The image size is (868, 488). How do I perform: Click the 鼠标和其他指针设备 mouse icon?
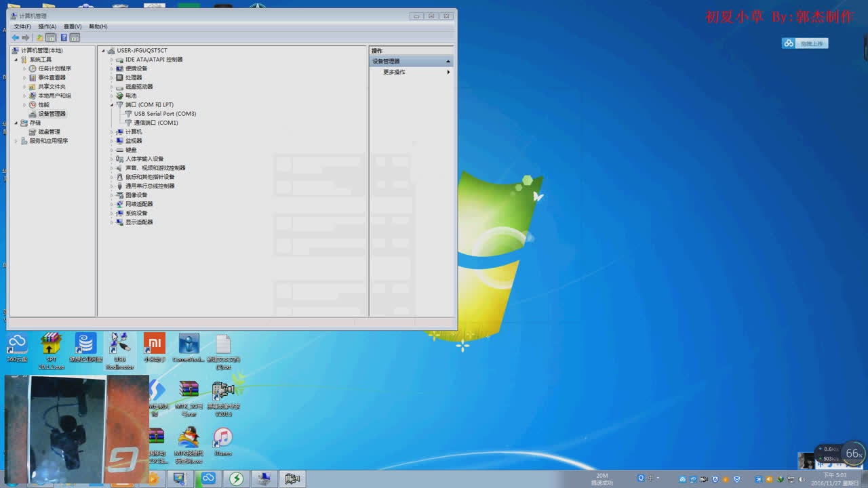pos(120,177)
